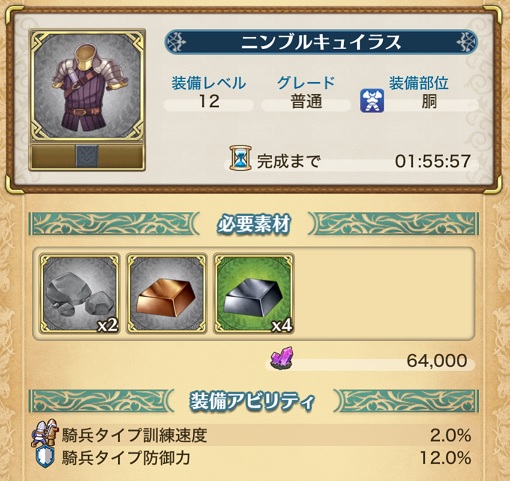Select the 騎兵タイプ防御力 12.0% row

[x=252, y=458]
